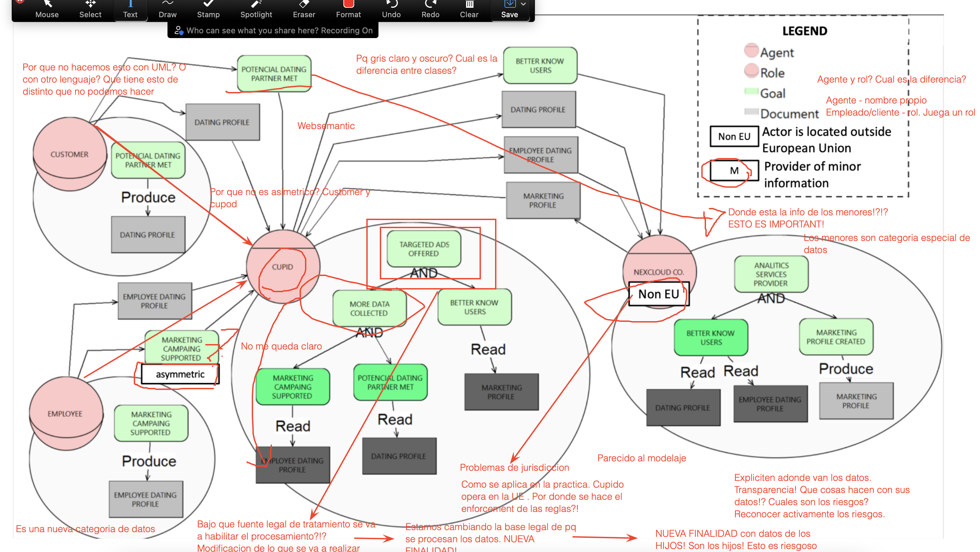The image size is (980, 552).
Task: Click the Non EU tag on Nexcloud
Action: pos(659,294)
